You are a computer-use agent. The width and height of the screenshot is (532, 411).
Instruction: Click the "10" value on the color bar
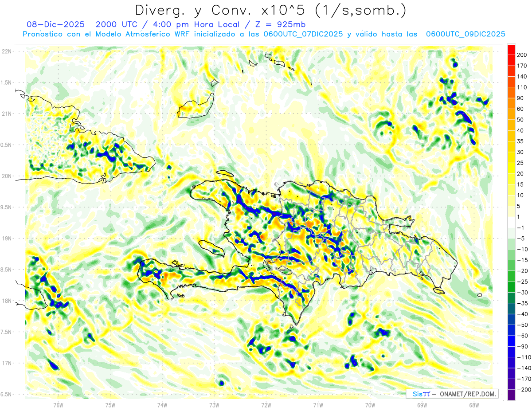click(x=520, y=195)
